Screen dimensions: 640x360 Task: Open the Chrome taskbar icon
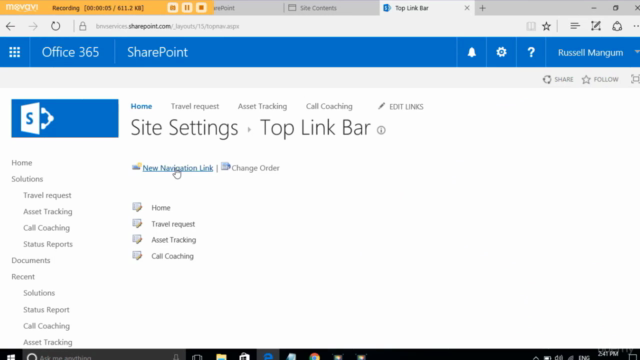click(314, 356)
